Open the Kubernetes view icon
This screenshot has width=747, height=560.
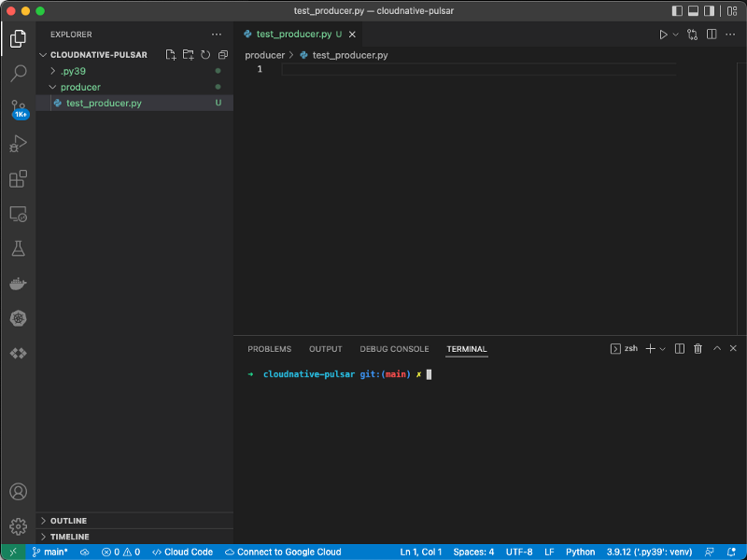tap(18, 318)
